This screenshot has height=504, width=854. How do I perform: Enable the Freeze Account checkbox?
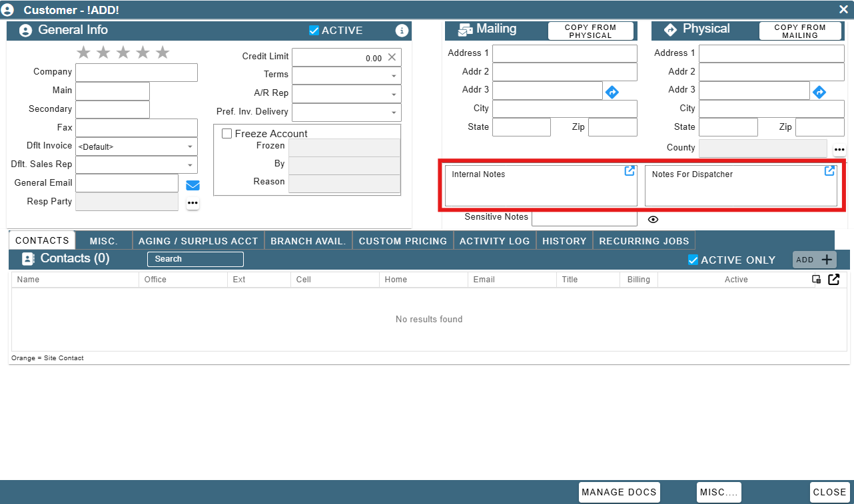tap(226, 134)
